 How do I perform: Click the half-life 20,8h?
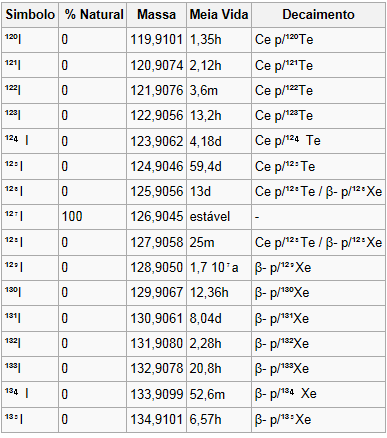coord(206,369)
